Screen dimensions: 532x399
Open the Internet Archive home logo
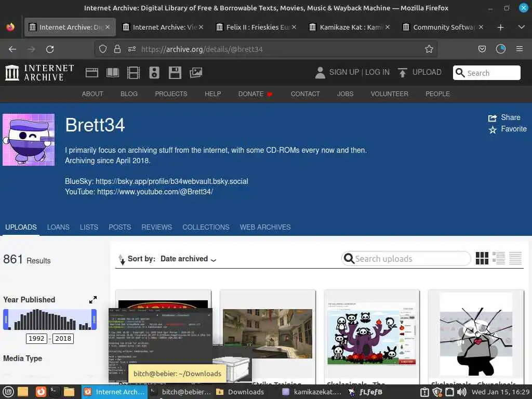pos(39,73)
